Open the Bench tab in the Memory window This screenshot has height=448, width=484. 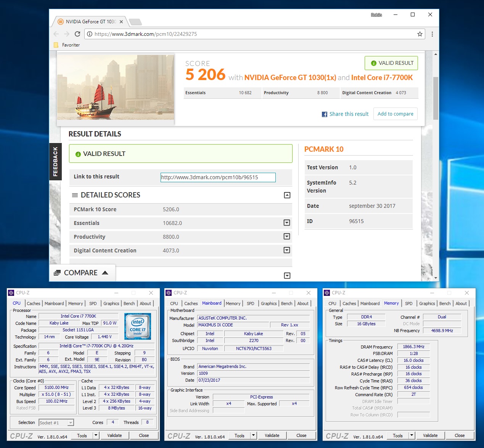pos(445,303)
